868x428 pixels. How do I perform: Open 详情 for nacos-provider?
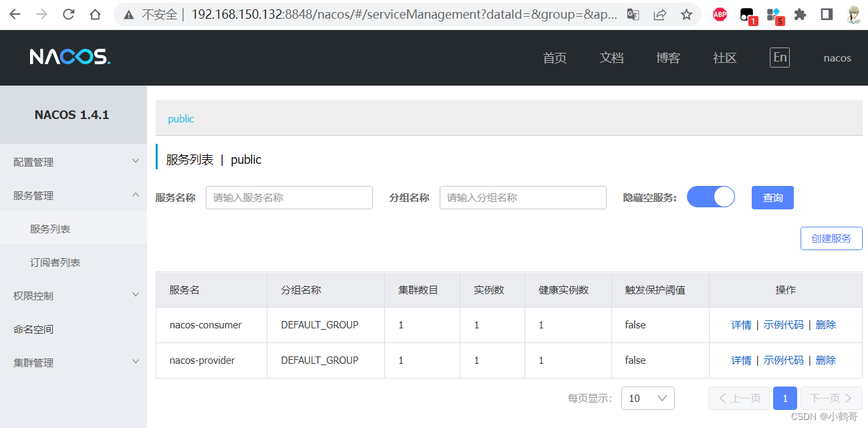click(741, 360)
